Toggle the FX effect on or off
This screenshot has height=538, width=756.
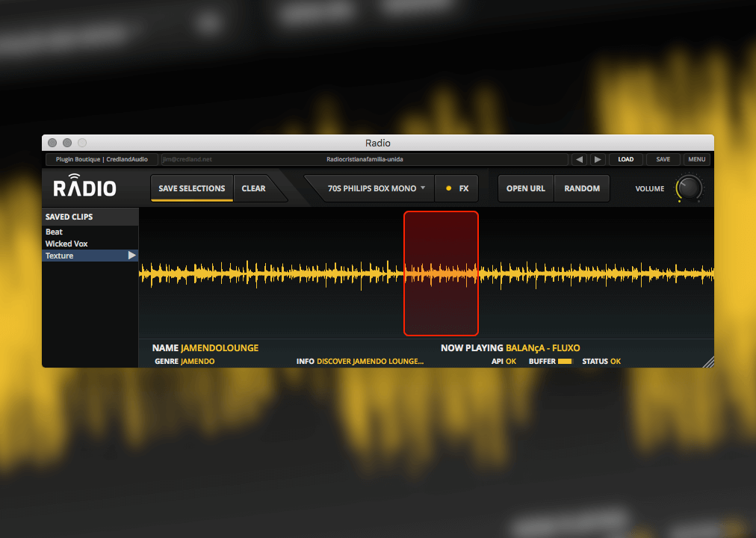coord(457,188)
